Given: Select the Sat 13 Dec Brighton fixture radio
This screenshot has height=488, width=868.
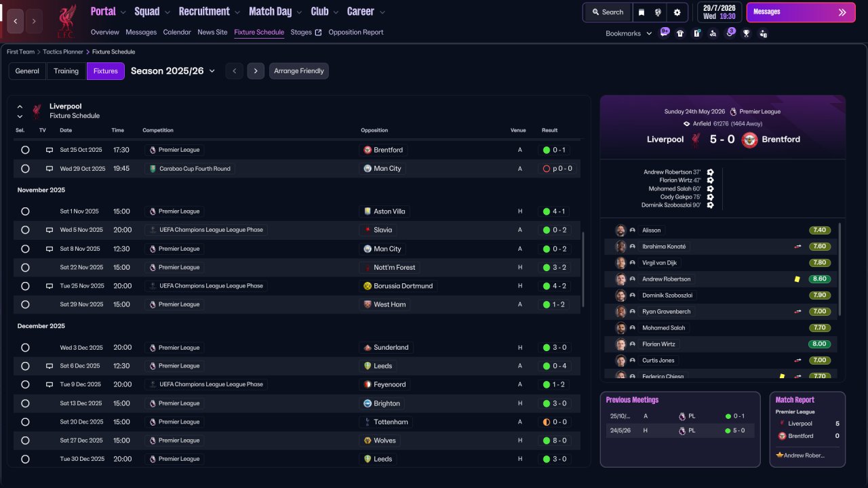Looking at the screenshot, I should (x=25, y=403).
